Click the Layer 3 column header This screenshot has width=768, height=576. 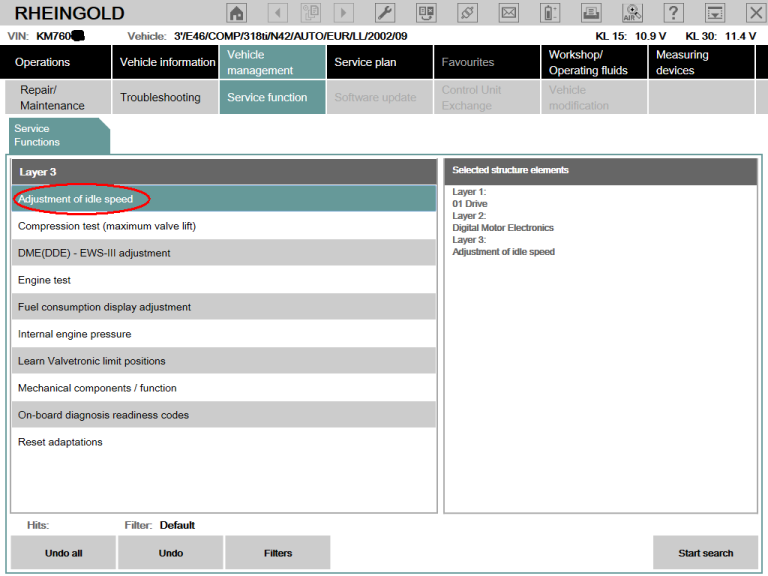pos(224,172)
